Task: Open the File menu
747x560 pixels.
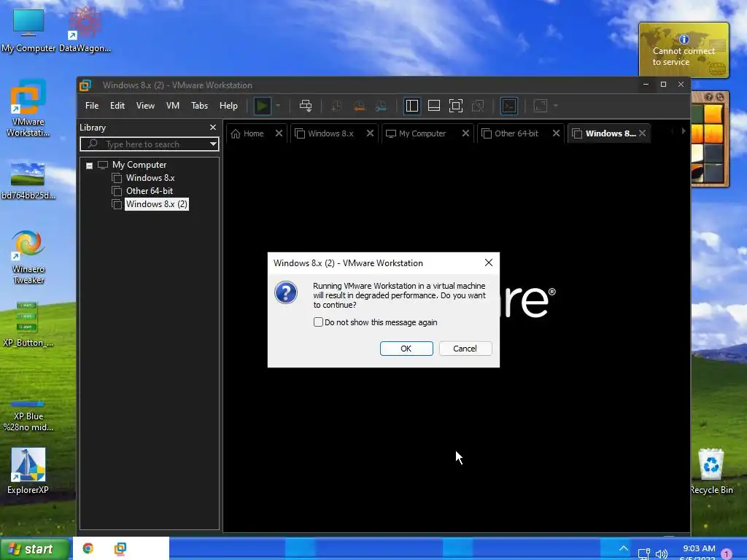Action: 92,106
